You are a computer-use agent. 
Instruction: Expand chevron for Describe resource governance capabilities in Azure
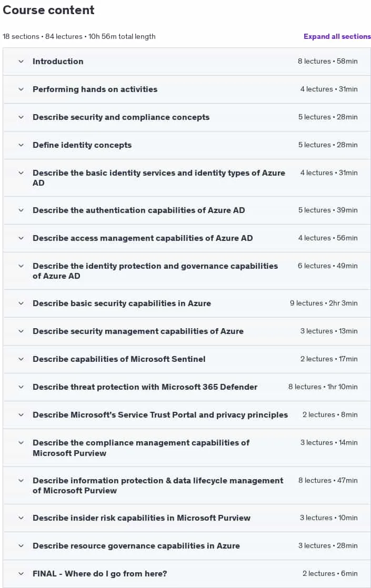click(x=21, y=546)
